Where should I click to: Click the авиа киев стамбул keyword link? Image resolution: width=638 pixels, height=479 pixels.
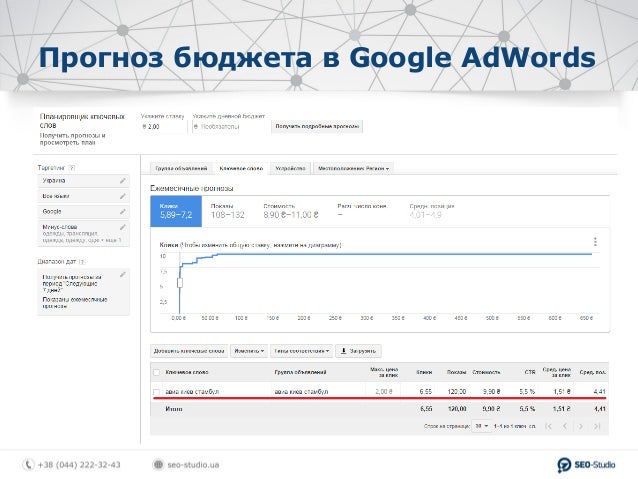click(192, 392)
